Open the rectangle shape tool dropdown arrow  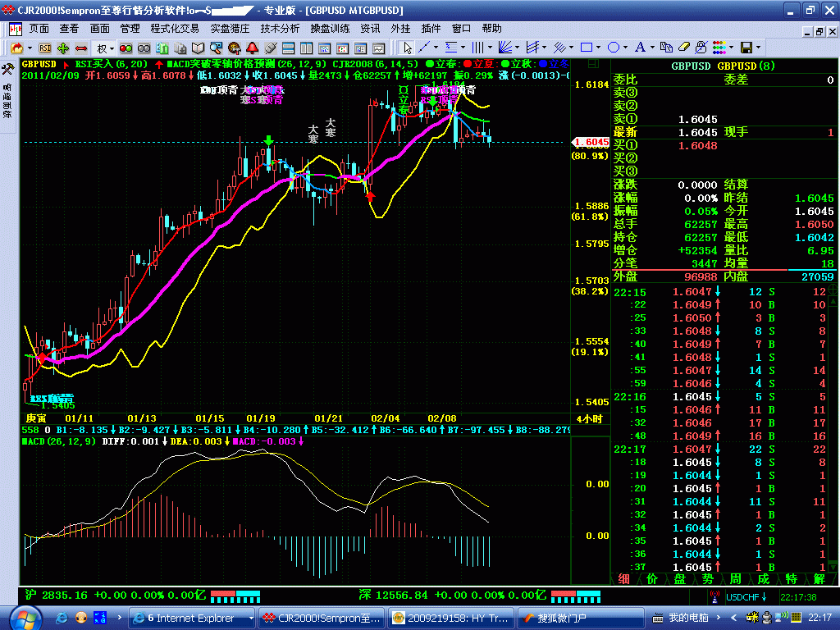599,48
